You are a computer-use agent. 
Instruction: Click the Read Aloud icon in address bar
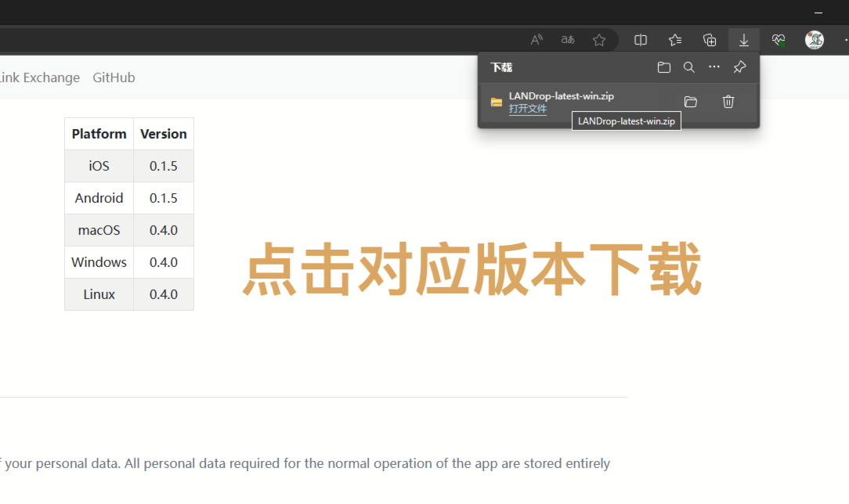[536, 40]
